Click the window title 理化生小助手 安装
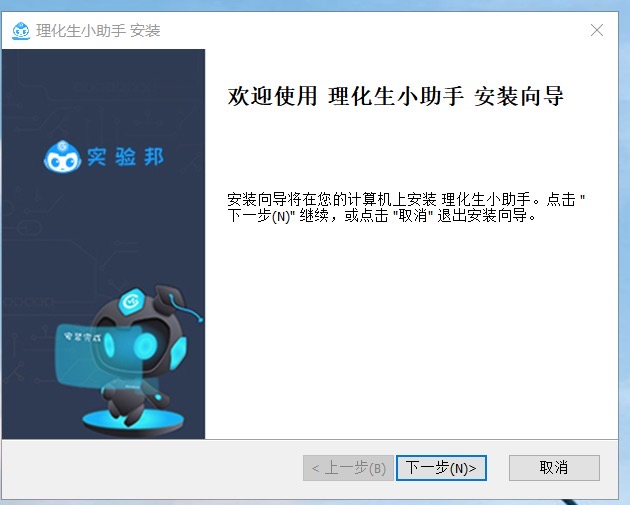The width and height of the screenshot is (630, 505). 98,31
